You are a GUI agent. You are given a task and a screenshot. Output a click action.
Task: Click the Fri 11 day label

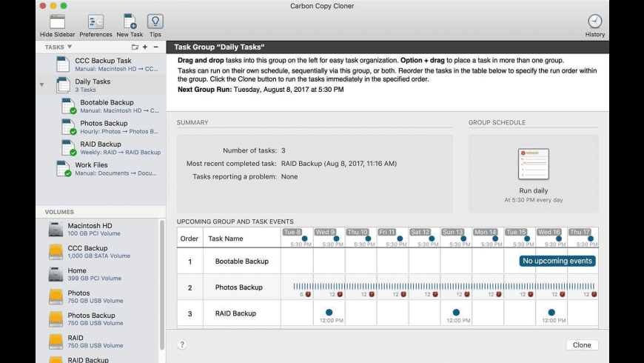pos(387,232)
